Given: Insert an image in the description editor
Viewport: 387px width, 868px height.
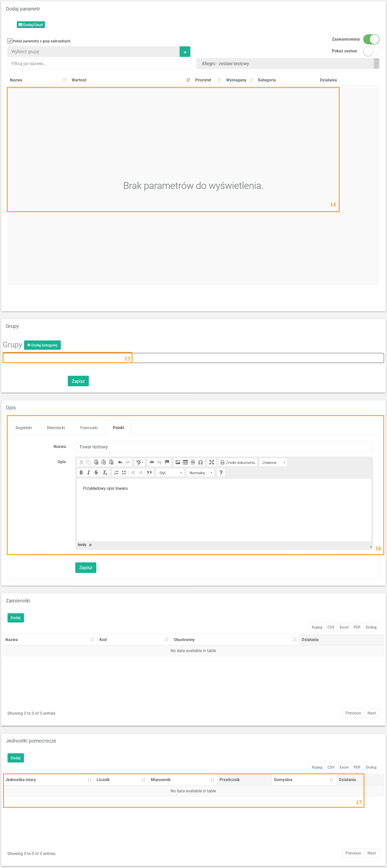Looking at the screenshot, I should tap(178, 462).
